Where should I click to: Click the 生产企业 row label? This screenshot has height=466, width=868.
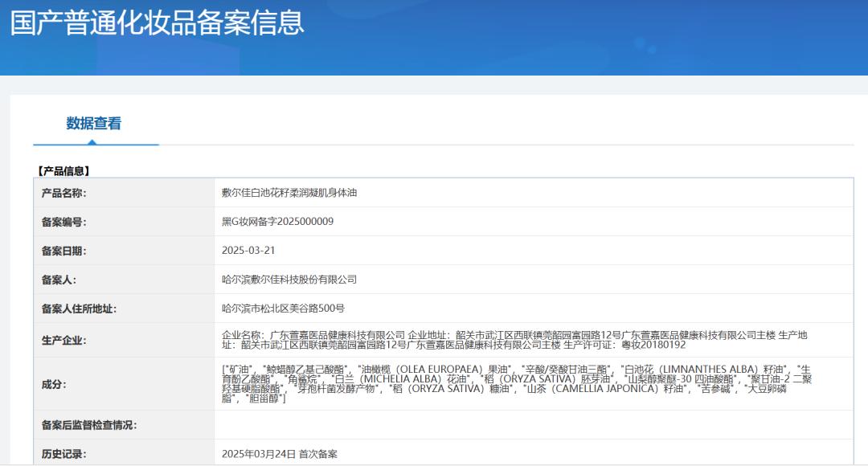[x=64, y=340]
